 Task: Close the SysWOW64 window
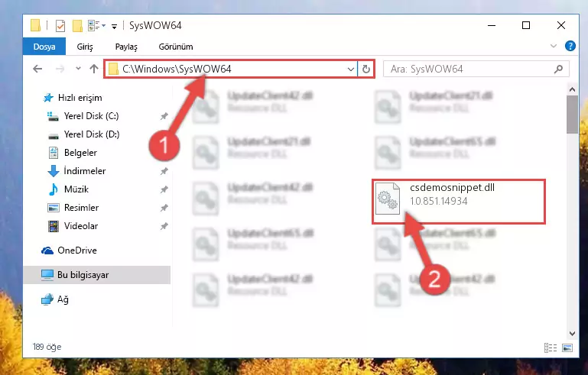click(561, 25)
